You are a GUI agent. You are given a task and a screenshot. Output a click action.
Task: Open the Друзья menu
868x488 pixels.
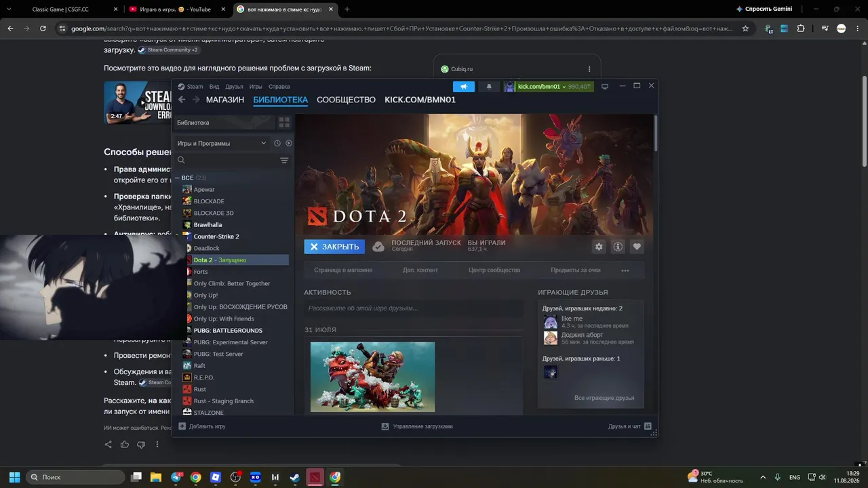tap(234, 87)
